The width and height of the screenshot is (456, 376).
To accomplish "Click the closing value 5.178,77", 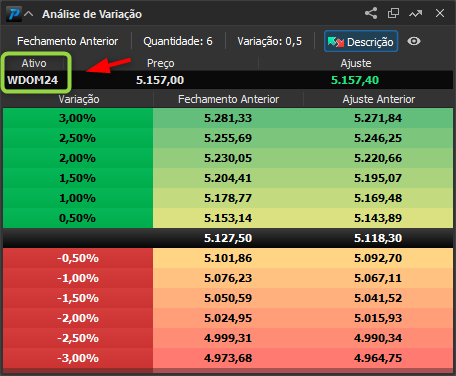I will coord(228,198).
